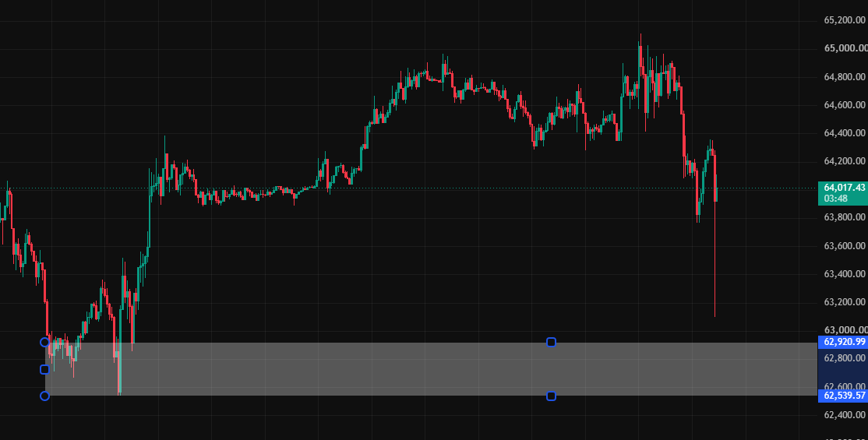Click the 64,200.00 price axis label
The height and width of the screenshot is (440, 868).
pyautogui.click(x=844, y=162)
